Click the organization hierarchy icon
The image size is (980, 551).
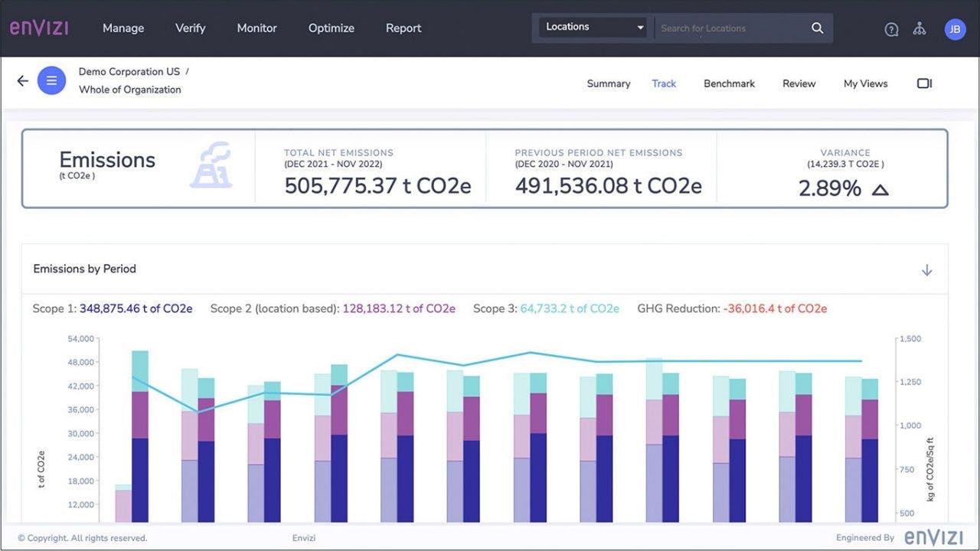(x=920, y=28)
